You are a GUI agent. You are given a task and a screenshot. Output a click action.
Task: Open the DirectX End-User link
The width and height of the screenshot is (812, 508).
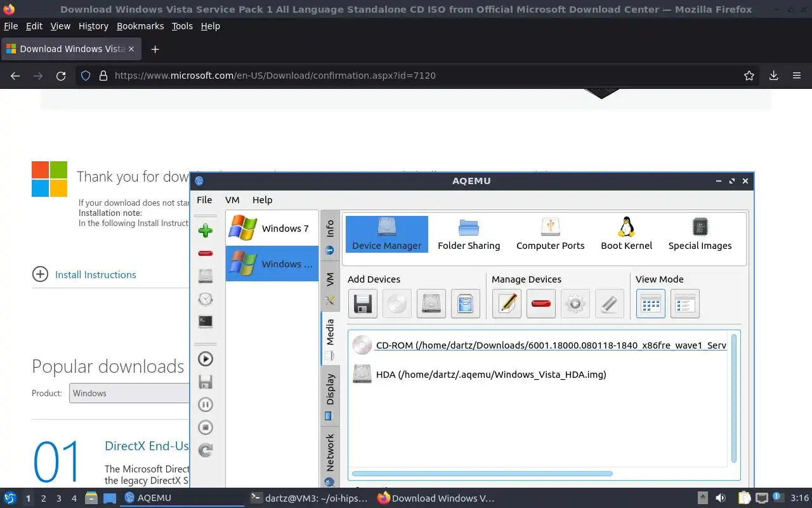pos(147,446)
